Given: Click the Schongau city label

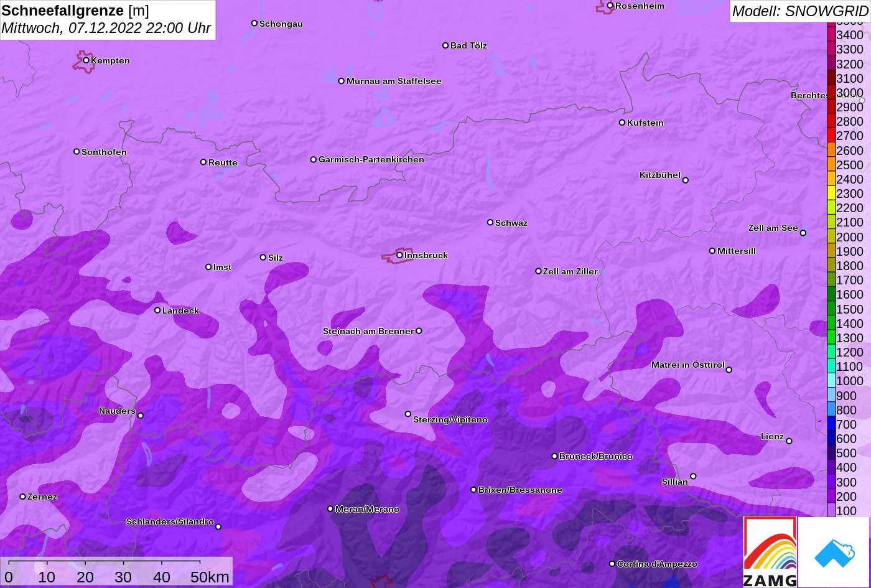Looking at the screenshot, I should click(281, 24).
